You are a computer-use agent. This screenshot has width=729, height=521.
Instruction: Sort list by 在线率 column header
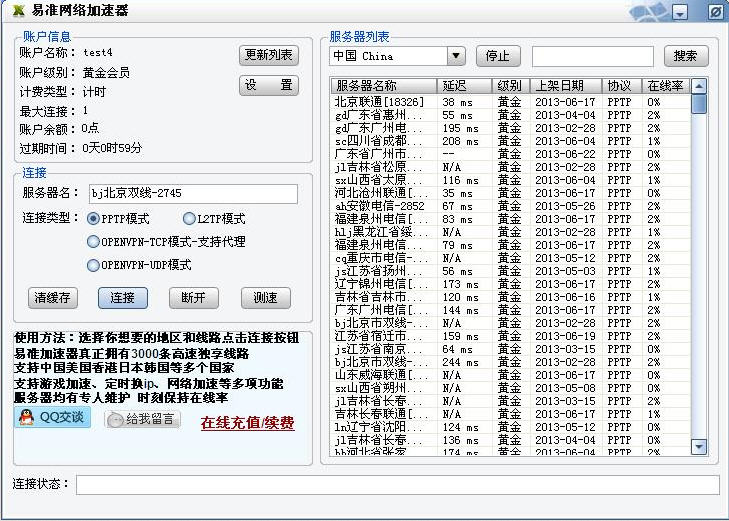coord(666,86)
